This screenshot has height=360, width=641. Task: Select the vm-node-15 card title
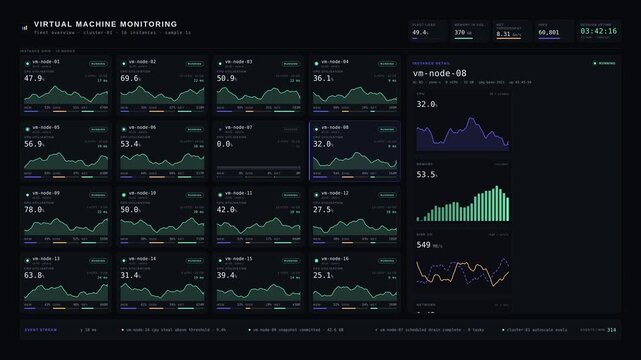(x=239, y=259)
